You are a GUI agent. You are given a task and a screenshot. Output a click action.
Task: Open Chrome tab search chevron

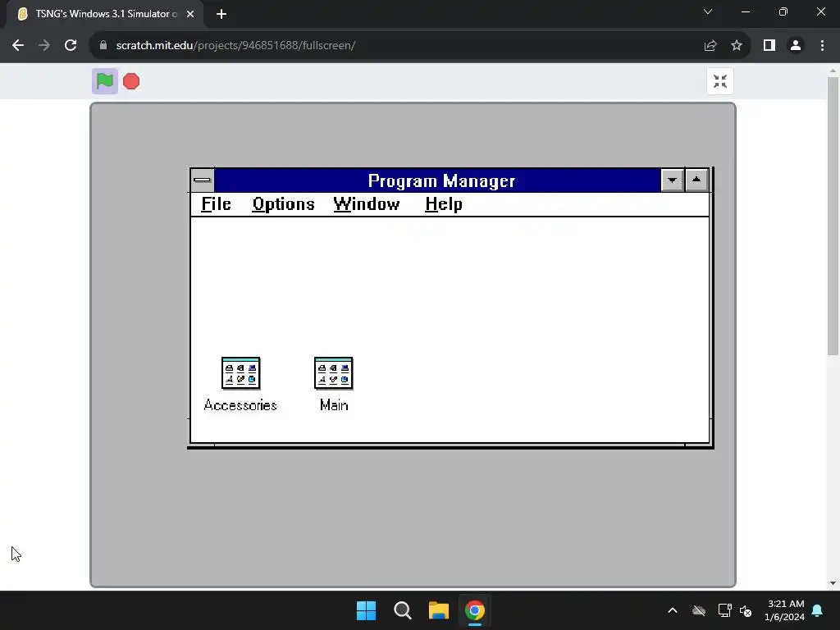[708, 11]
